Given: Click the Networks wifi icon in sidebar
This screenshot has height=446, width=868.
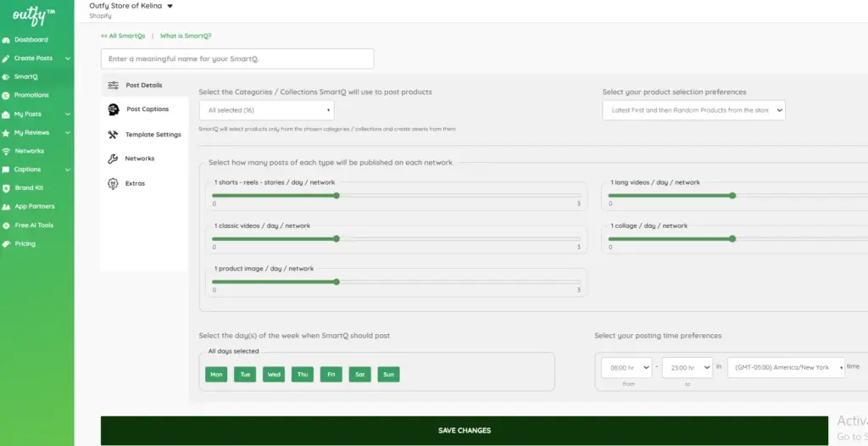Looking at the screenshot, I should 7,151.
